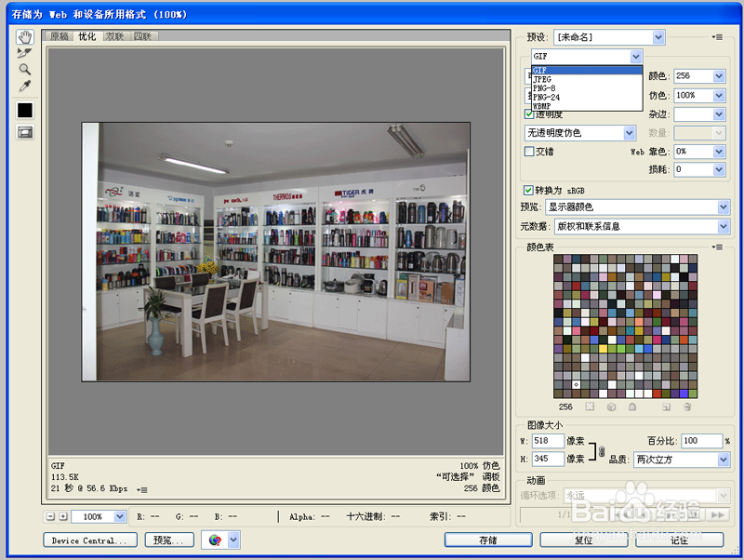This screenshot has height=560, width=744.
Task: Select the Slice Select tool
Action: pyautogui.click(x=25, y=53)
